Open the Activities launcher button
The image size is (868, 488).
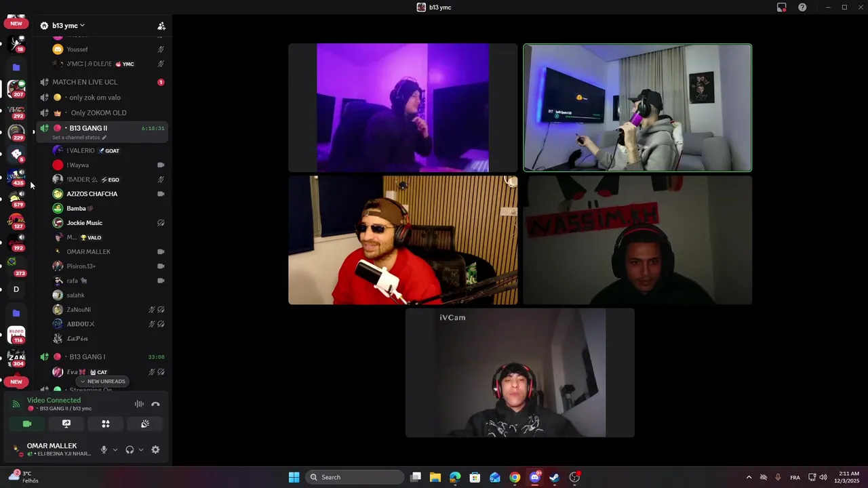click(106, 424)
